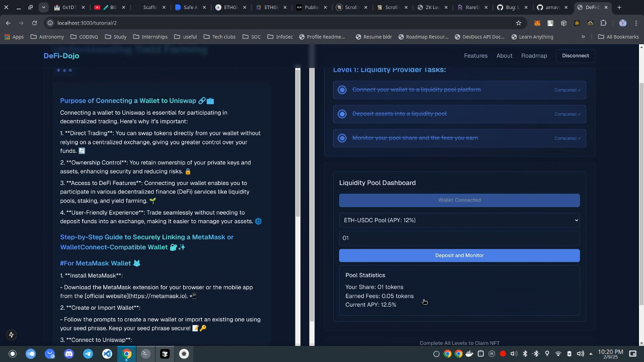Screen dimensions: 644x362
Task: Click the lightning bolt dev-tools badge
Action: [x=11, y=335]
